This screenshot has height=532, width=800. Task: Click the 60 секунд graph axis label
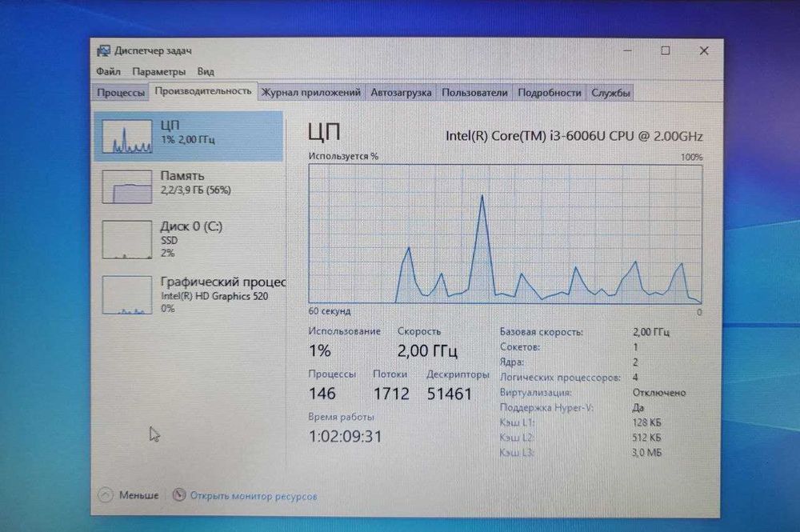click(329, 310)
